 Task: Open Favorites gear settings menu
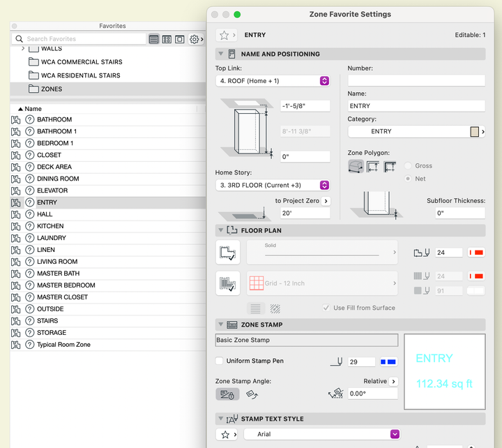pos(196,39)
